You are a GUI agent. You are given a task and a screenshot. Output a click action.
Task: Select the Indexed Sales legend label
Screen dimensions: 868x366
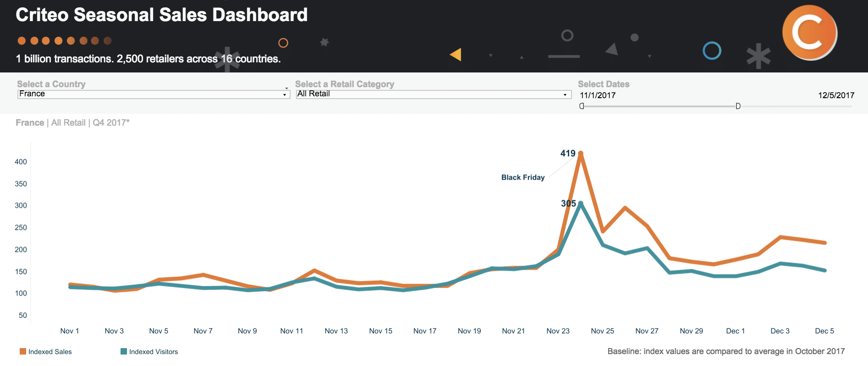pyautogui.click(x=50, y=352)
